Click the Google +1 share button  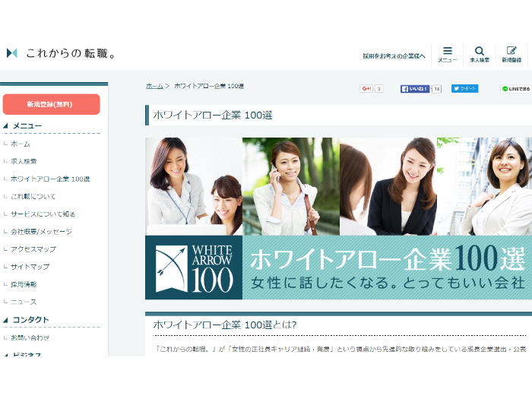pos(366,89)
